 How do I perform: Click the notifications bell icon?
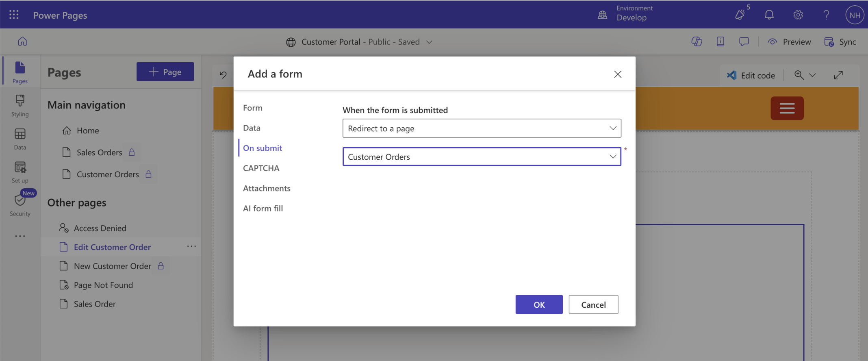(x=769, y=15)
